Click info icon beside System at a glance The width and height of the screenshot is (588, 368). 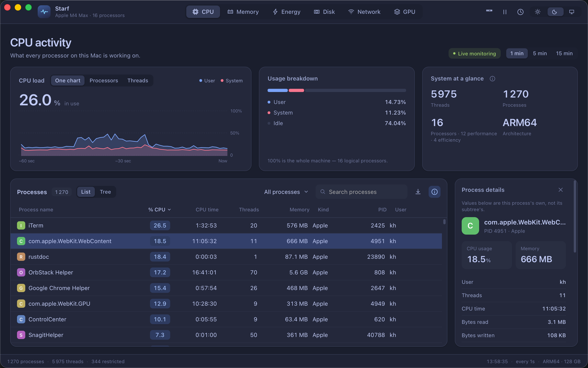(x=492, y=79)
